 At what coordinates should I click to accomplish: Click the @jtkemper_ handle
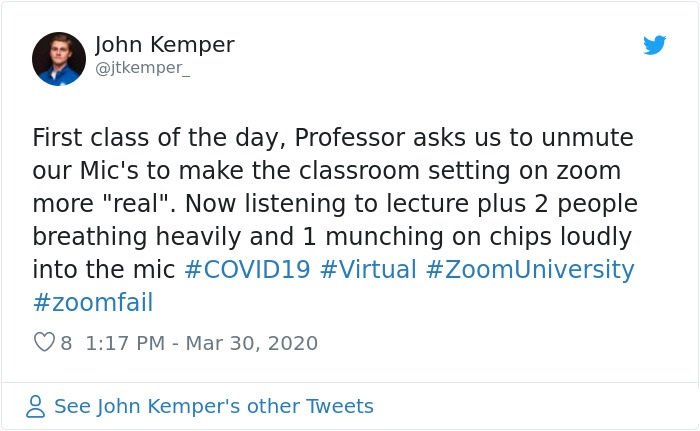tap(142, 68)
